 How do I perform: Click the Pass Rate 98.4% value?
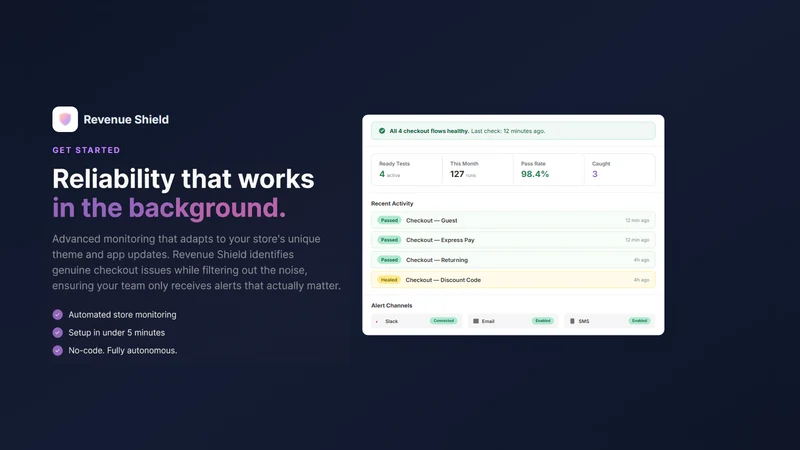535,174
